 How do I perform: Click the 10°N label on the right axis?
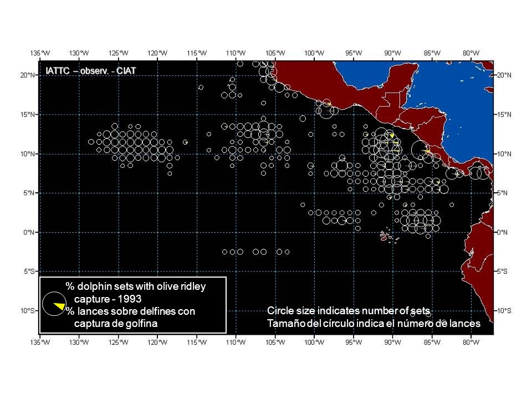[x=504, y=154]
